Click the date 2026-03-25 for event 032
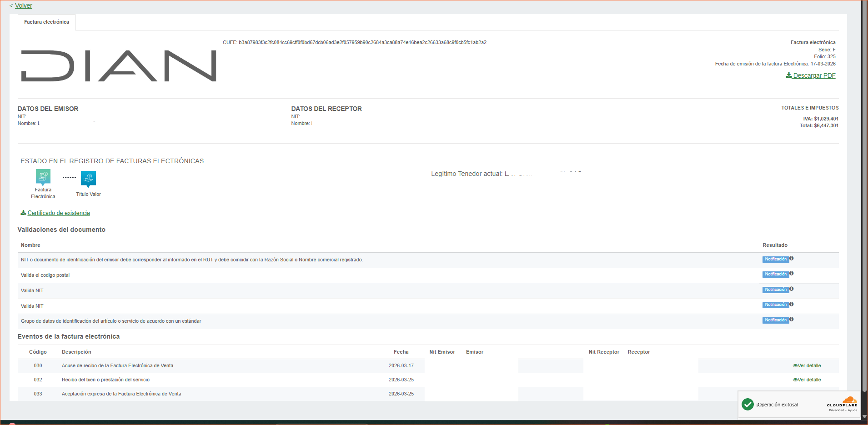 401,380
